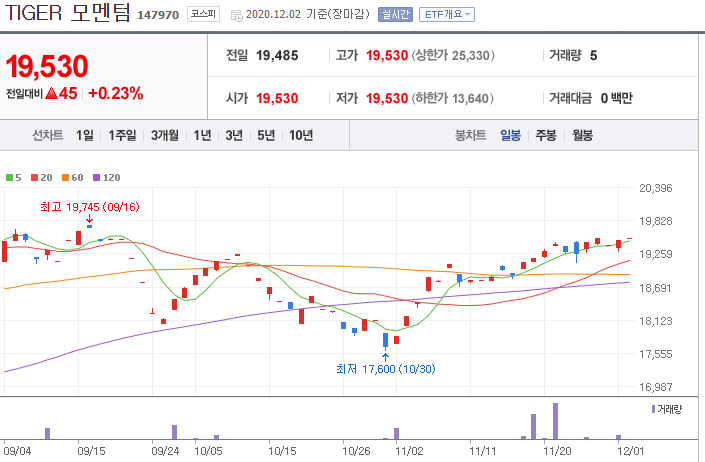
Task: Click the 11/02 date axis label
Action: [409, 451]
